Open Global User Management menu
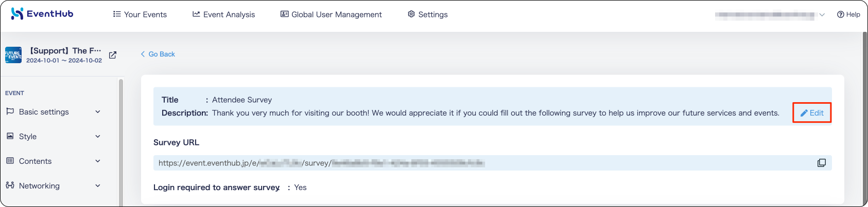The width and height of the screenshot is (868, 207). [x=331, y=14]
